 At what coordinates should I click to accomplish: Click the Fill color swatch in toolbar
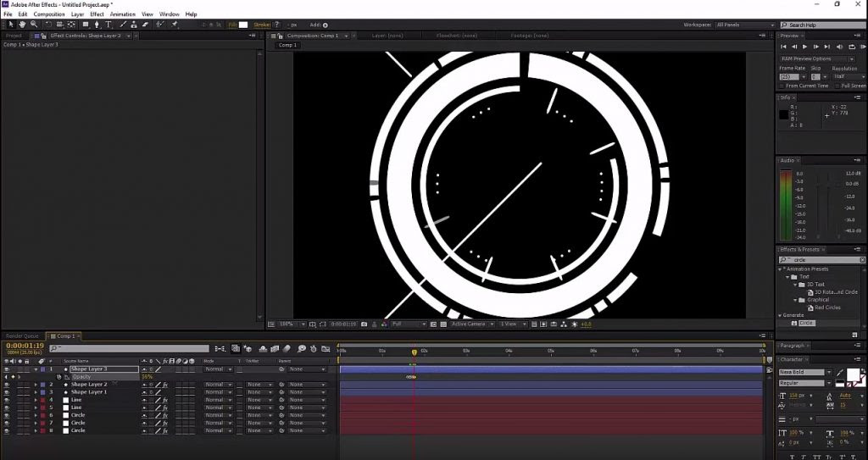(x=243, y=25)
